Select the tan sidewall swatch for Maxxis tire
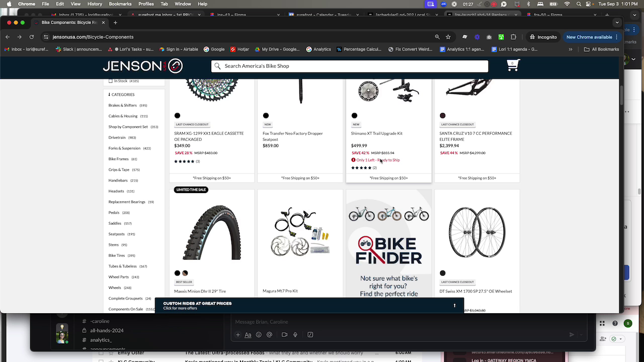Image resolution: width=644 pixels, height=362 pixels. (185, 273)
